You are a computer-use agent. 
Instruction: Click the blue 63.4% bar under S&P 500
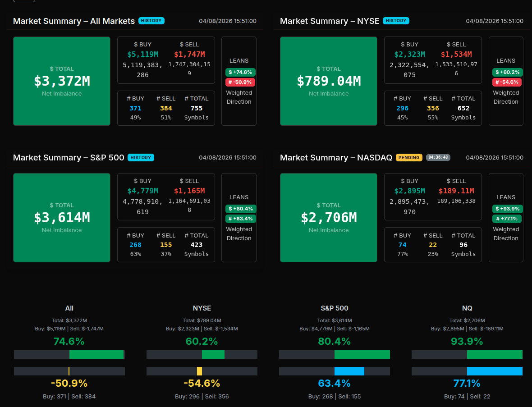click(349, 371)
